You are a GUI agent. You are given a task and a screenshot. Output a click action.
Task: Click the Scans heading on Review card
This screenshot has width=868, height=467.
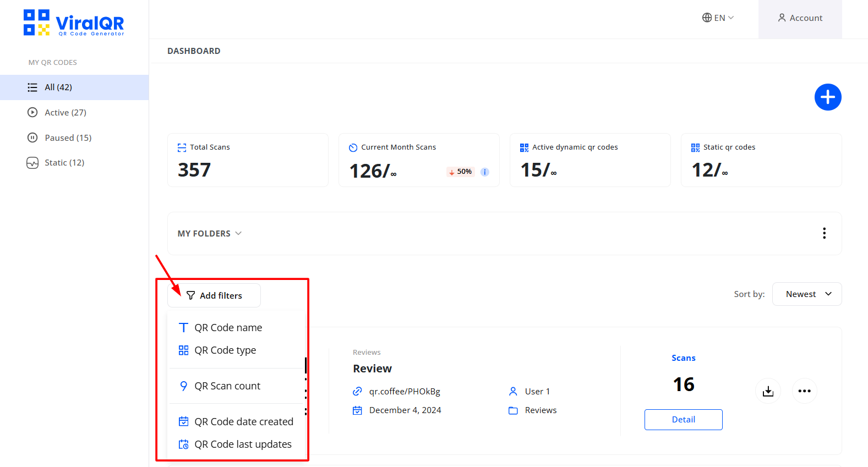tap(684, 358)
